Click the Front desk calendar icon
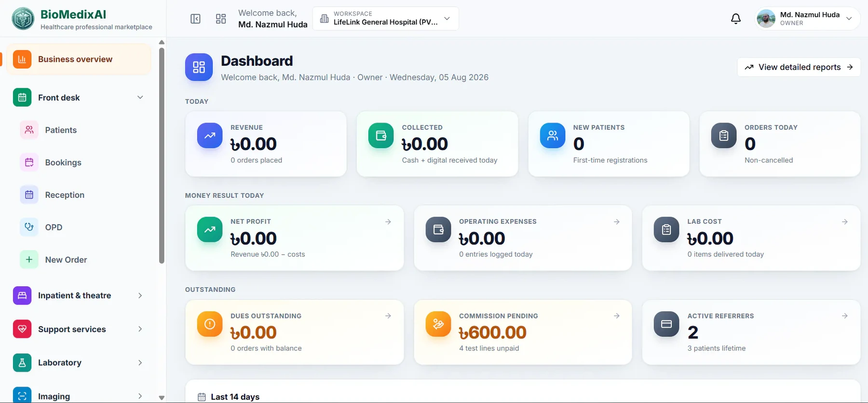 (22, 97)
